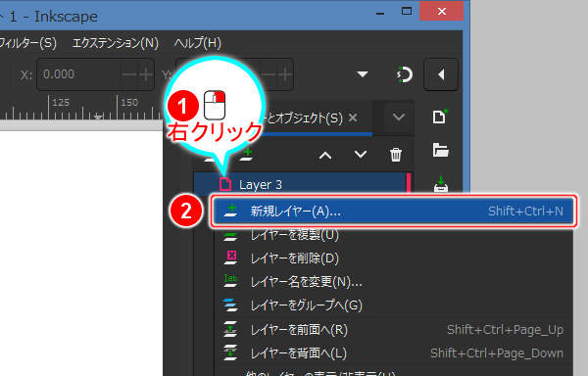Choose レイヤーを複製(U) menu item
Image resolution: width=588 pixels, height=376 pixels.
394,235
